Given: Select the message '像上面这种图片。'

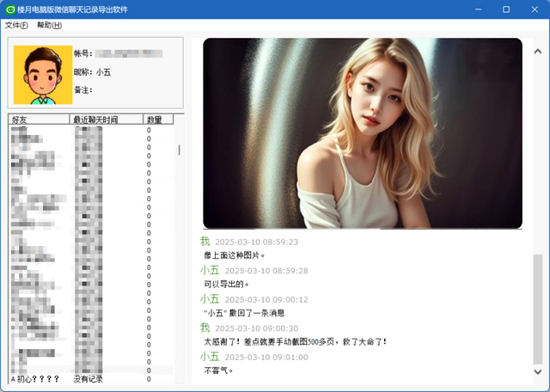Looking at the screenshot, I should pos(235,255).
